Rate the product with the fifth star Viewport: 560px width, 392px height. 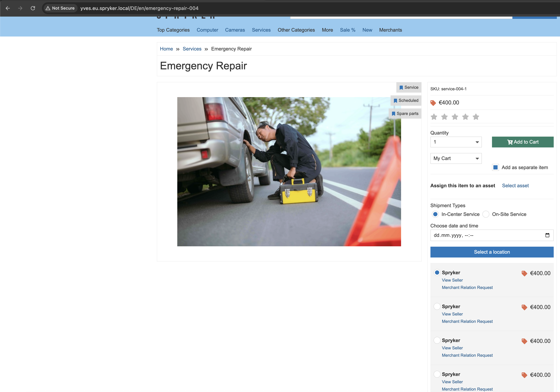click(x=476, y=117)
